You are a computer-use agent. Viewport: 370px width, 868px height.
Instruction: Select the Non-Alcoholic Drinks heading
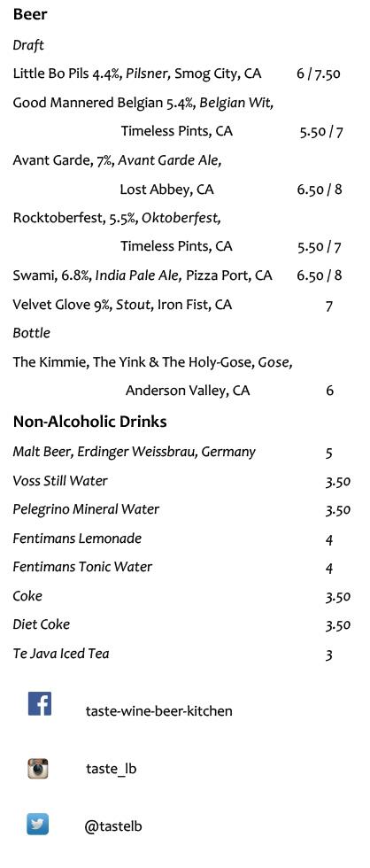[89, 422]
